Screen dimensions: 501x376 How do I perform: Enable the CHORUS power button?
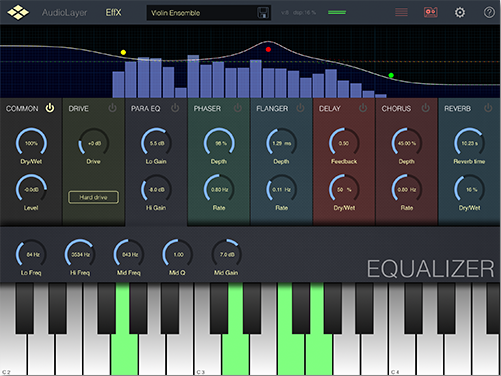point(426,108)
